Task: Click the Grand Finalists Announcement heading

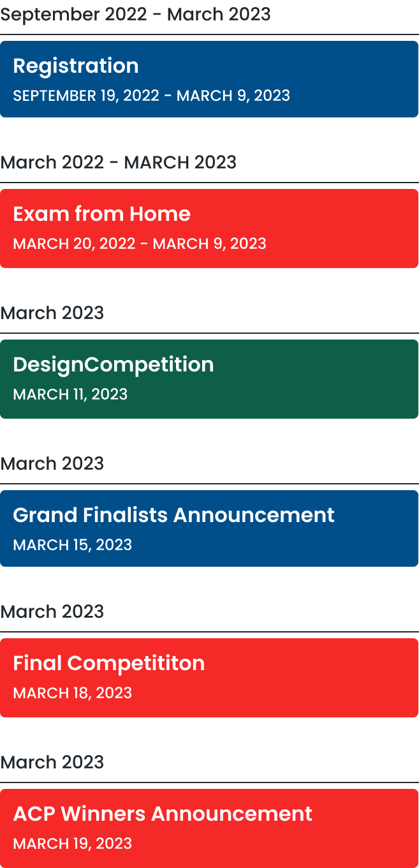Action: click(173, 515)
